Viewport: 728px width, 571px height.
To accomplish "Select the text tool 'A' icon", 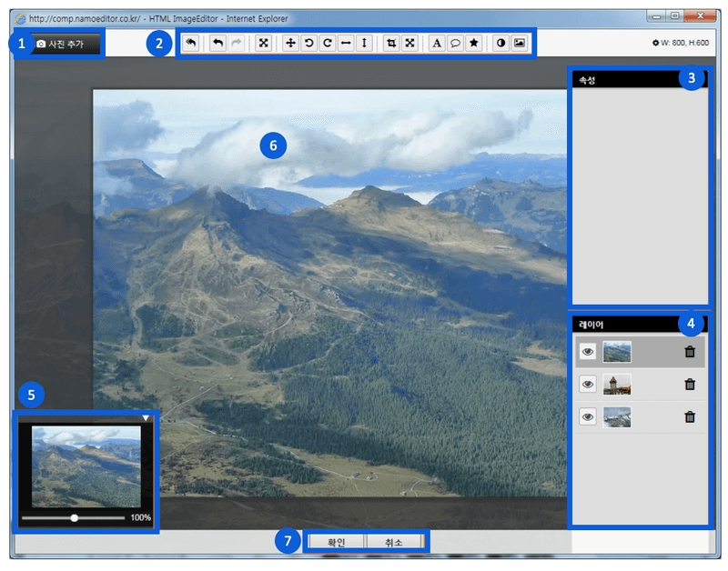I will (x=436, y=44).
